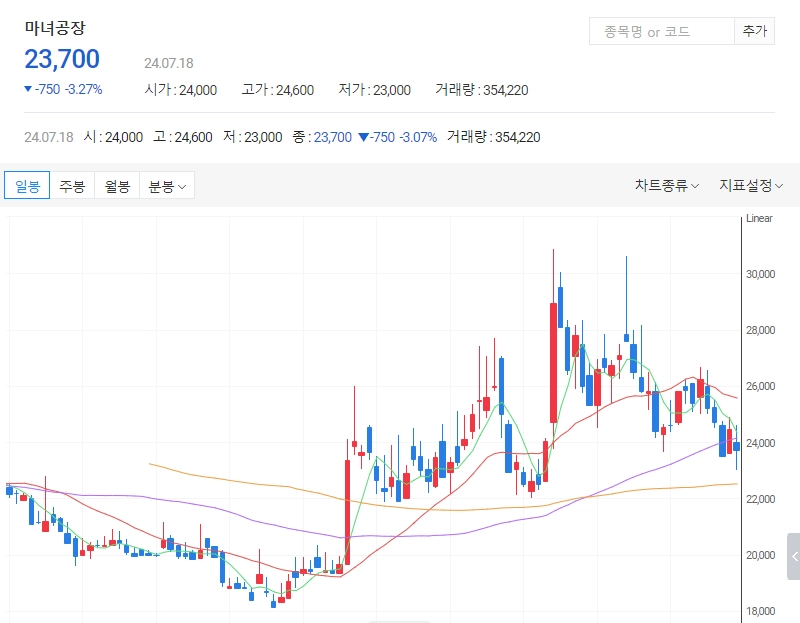Screen dimensions: 800x623
Task: Click the tallest red candlestick reaching above 30,000
Action: (553, 362)
